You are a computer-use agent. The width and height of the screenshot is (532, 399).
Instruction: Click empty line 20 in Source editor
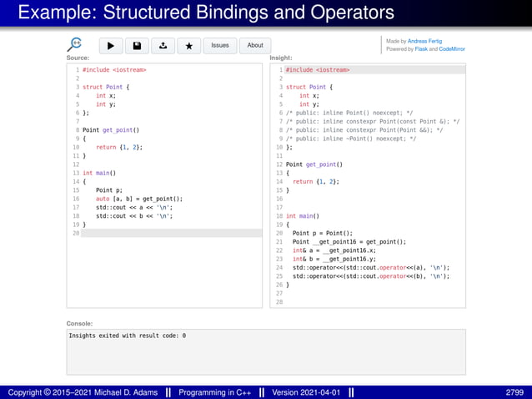(171, 233)
